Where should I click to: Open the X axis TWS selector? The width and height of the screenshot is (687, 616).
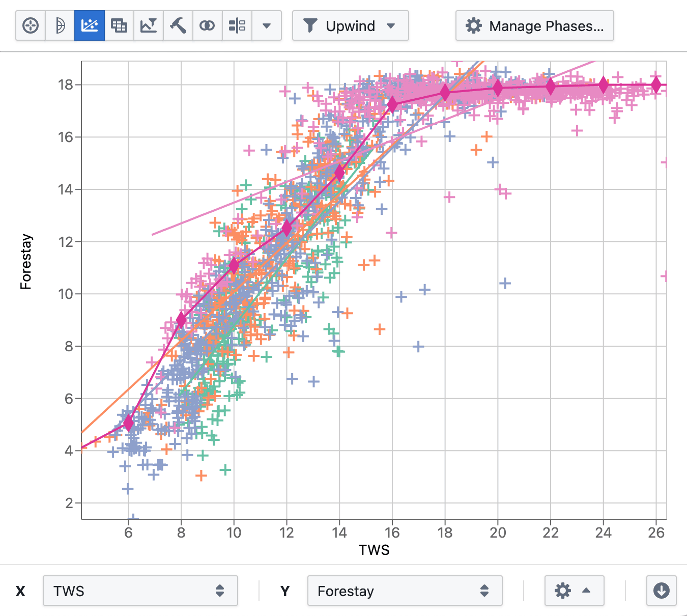[141, 591]
